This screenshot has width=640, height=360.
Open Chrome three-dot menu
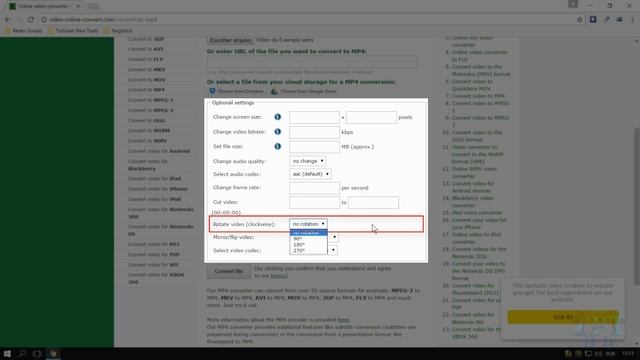[x=633, y=19]
